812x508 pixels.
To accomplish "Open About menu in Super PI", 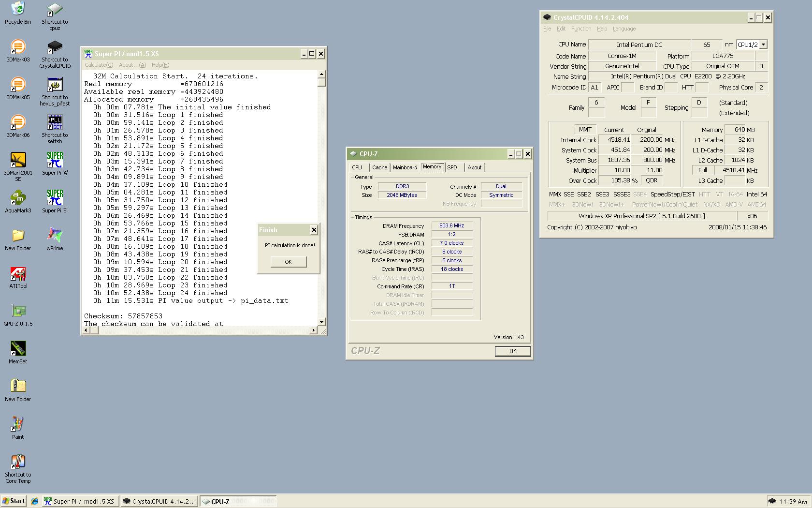I will [x=132, y=65].
